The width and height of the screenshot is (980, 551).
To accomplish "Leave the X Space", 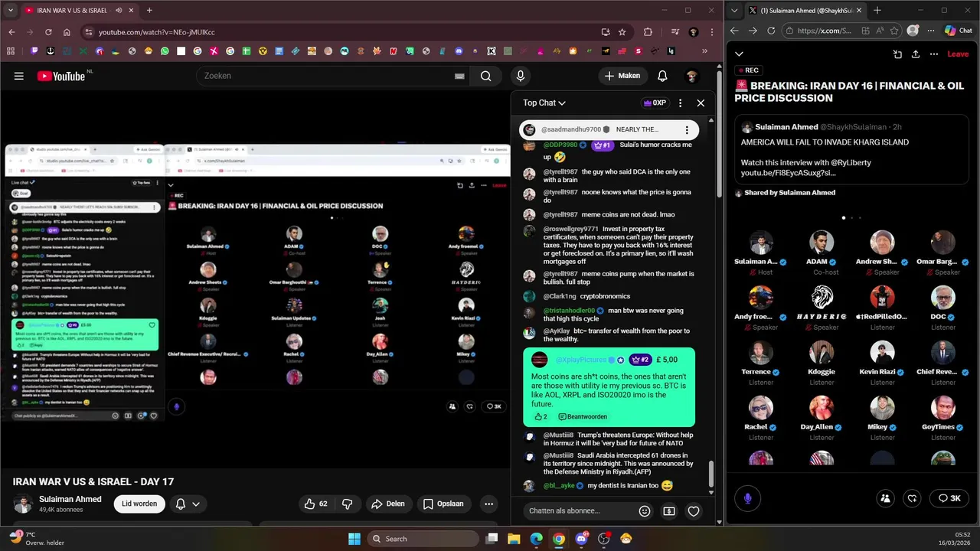I will click(958, 54).
